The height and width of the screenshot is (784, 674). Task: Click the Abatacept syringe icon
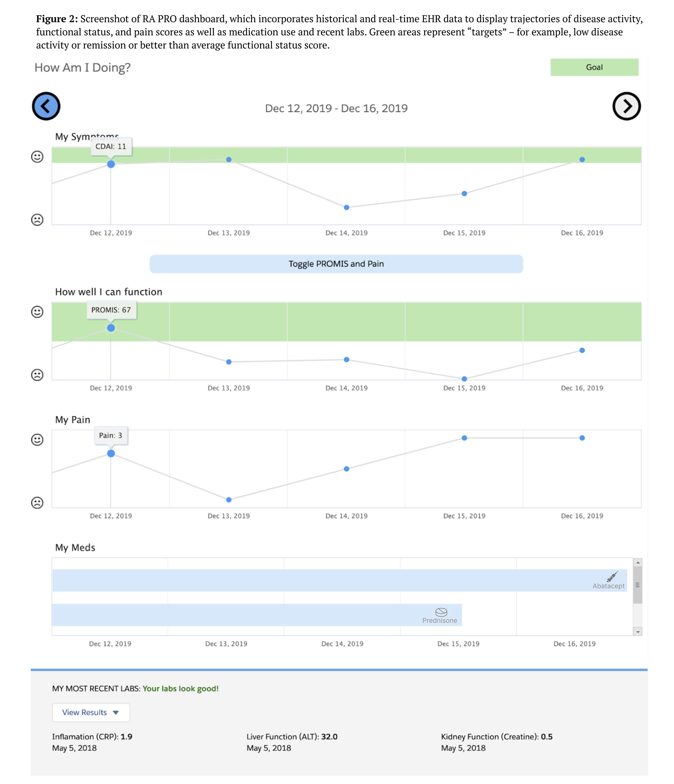pos(612,577)
